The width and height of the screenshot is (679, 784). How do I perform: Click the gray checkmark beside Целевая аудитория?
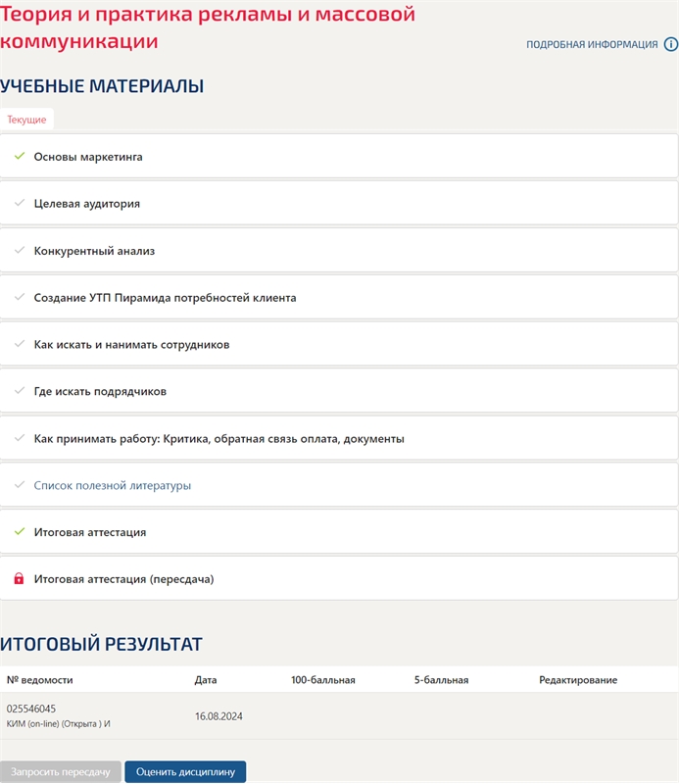pyautogui.click(x=20, y=203)
